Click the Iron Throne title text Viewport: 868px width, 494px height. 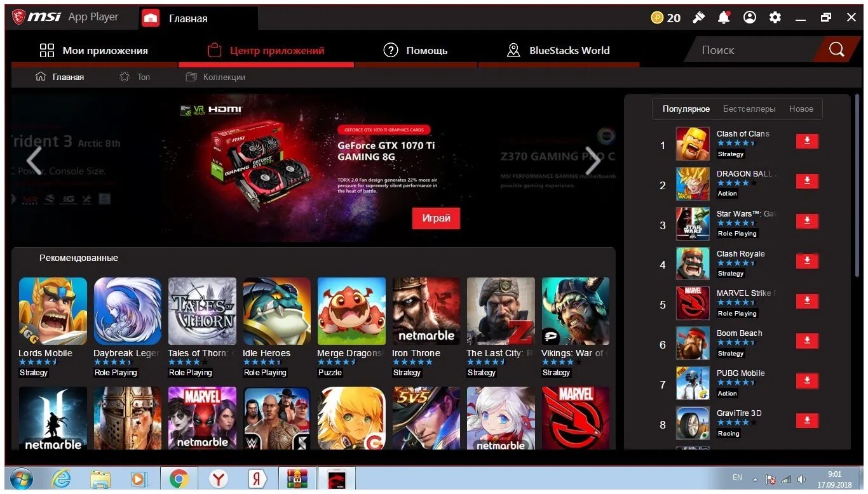(x=416, y=353)
